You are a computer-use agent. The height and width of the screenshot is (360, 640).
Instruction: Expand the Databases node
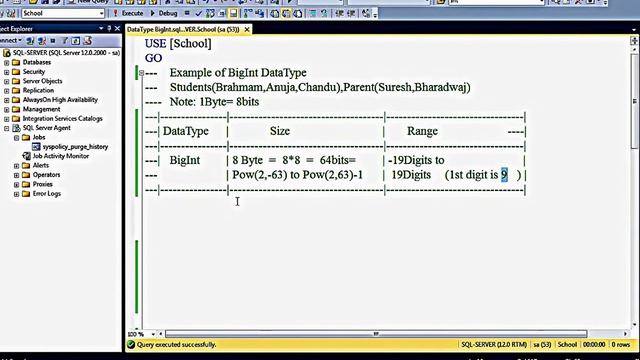(7, 62)
